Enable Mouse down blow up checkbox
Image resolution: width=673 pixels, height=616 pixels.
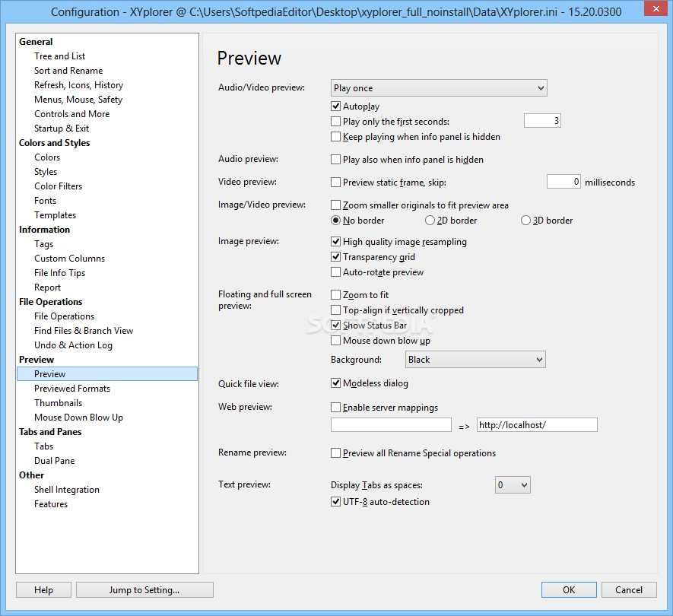[335, 341]
